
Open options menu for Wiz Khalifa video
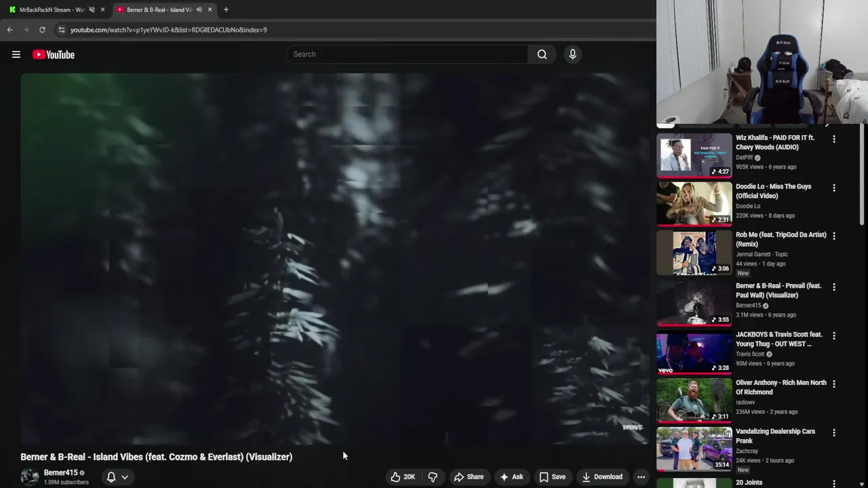click(x=834, y=139)
